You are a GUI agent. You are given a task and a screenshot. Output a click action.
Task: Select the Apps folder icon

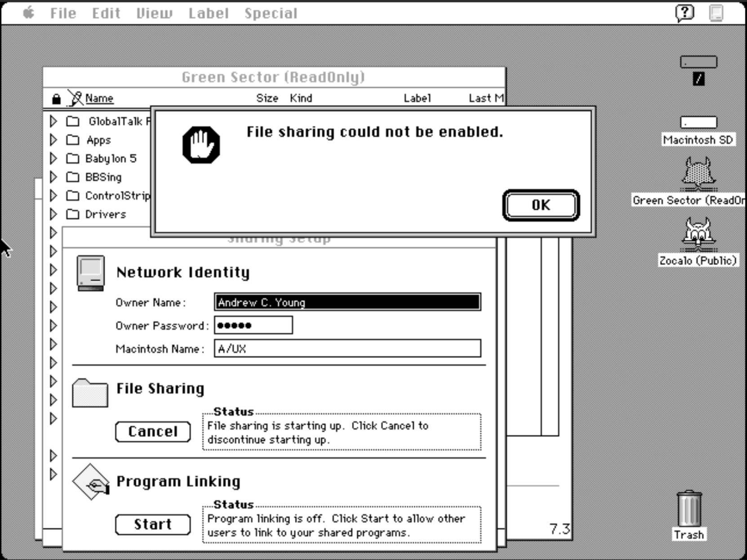(x=73, y=140)
